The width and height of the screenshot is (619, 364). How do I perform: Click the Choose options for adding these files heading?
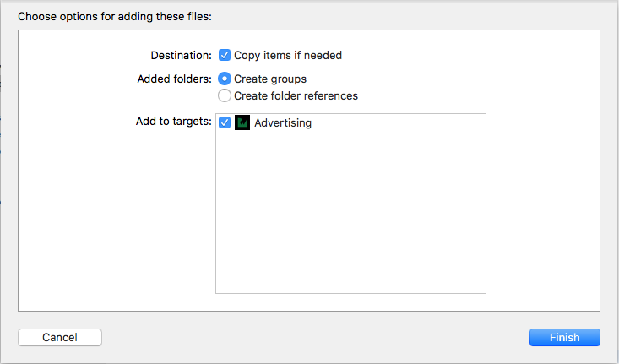tap(115, 17)
